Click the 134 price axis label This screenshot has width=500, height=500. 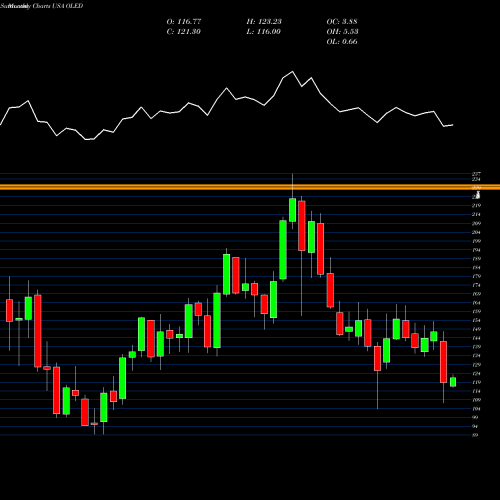click(x=476, y=356)
